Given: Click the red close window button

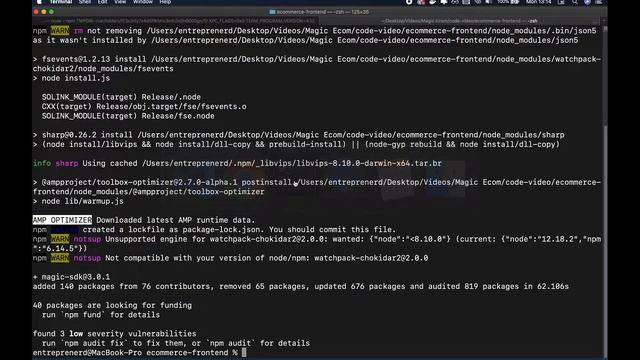Looking at the screenshot, I should tap(36, 12).
